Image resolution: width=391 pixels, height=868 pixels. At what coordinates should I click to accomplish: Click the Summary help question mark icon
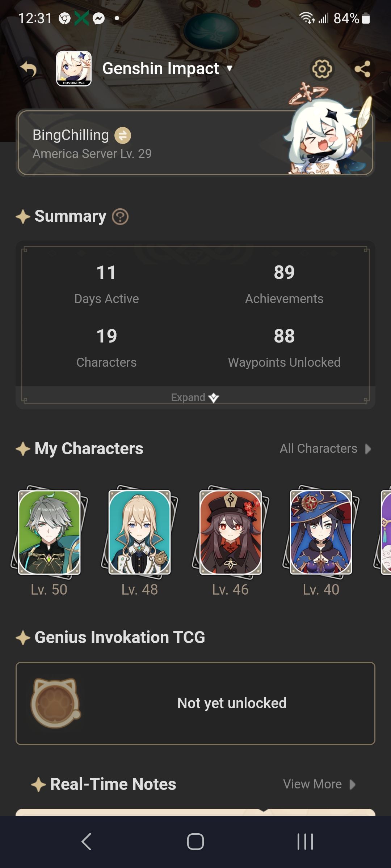[120, 217]
